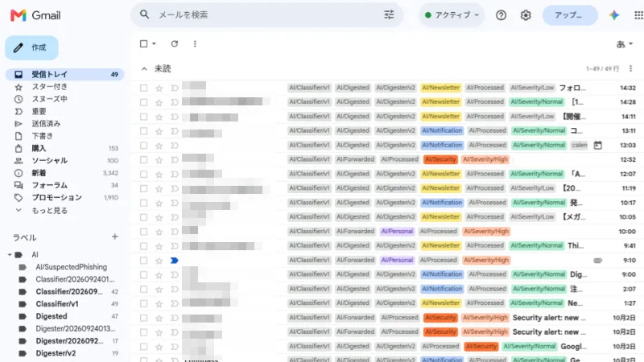Viewport: 644px width, 362px height.
Task: Select the 14:32 email checkbox
Action: pyautogui.click(x=143, y=88)
